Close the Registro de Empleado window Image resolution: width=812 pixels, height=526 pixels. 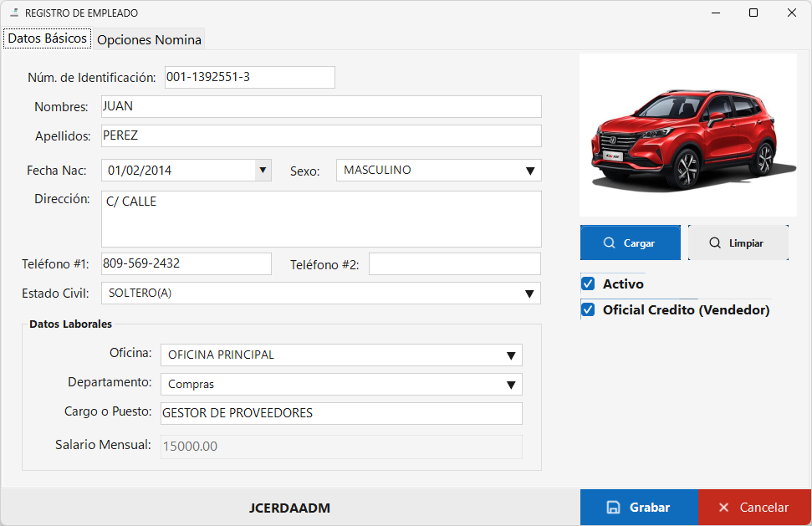pos(792,13)
